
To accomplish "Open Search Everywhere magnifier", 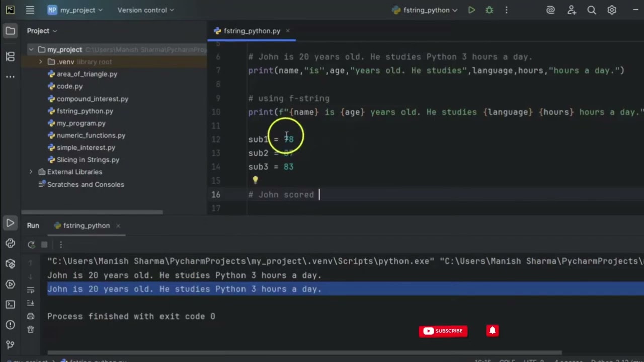I will point(592,10).
